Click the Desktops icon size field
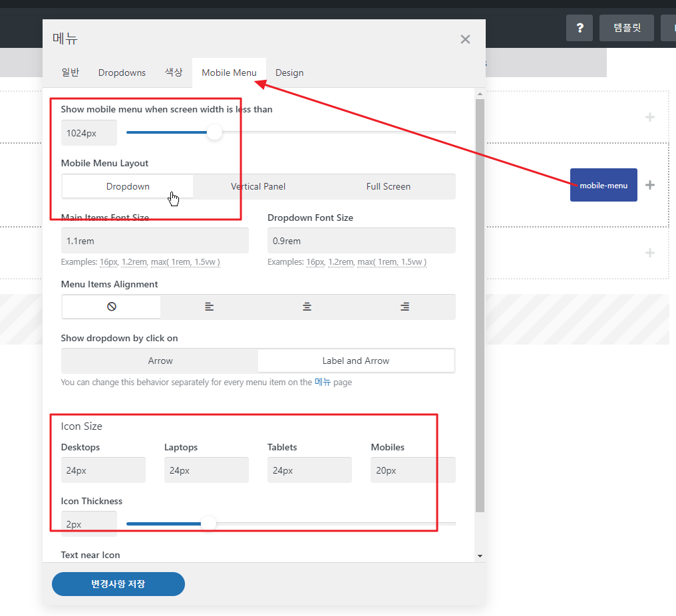The image size is (676, 616). pos(103,470)
